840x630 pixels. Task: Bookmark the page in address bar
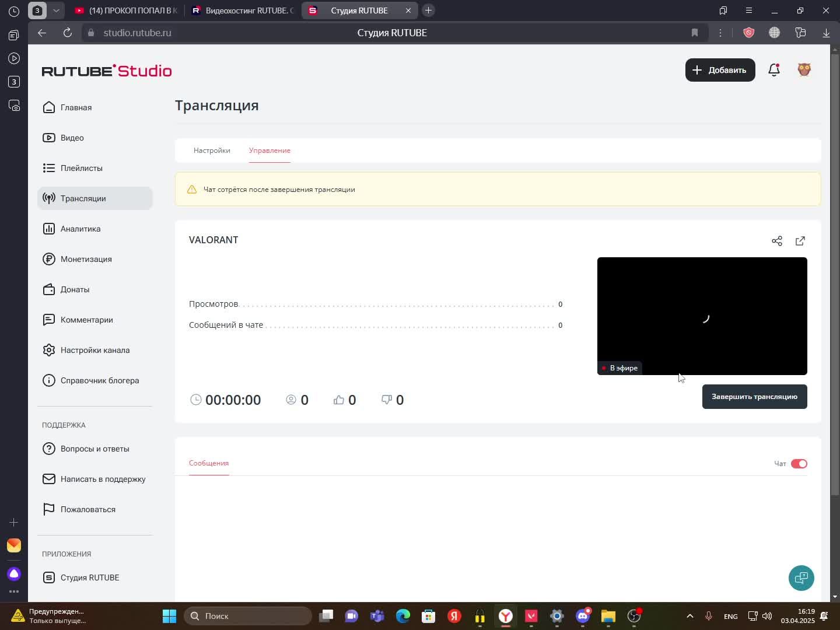(x=694, y=33)
